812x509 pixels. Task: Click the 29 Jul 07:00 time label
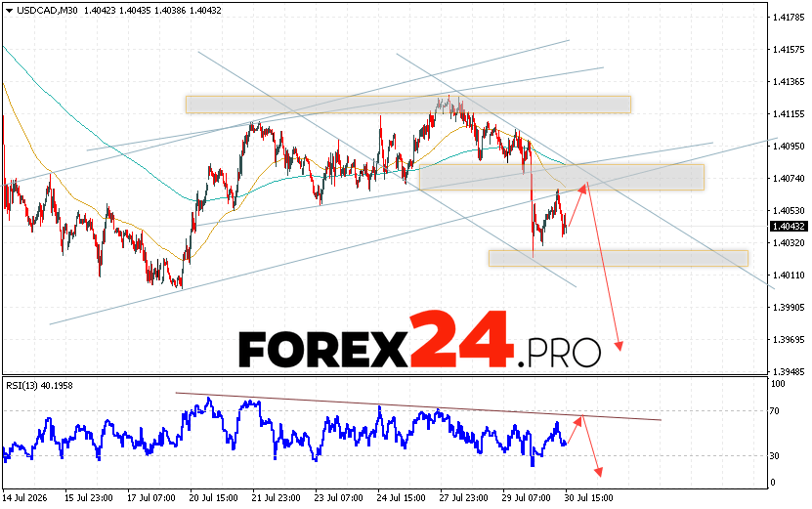pyautogui.click(x=526, y=498)
